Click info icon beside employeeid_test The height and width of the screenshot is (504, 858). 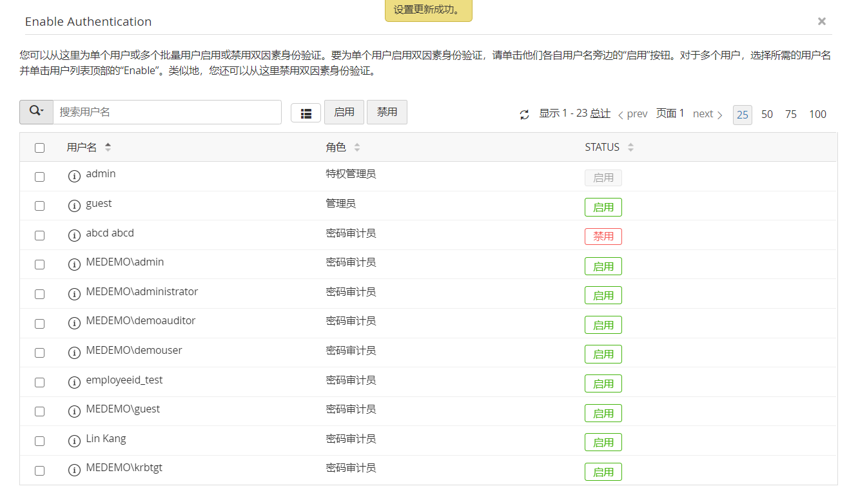[74, 382]
